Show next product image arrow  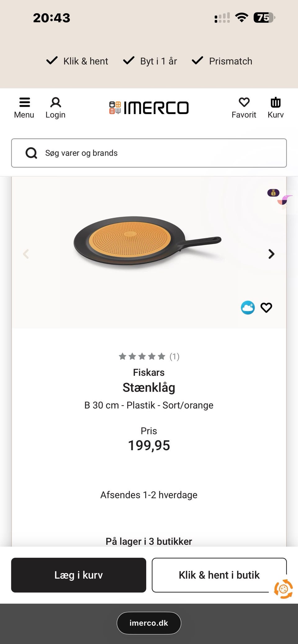271,254
